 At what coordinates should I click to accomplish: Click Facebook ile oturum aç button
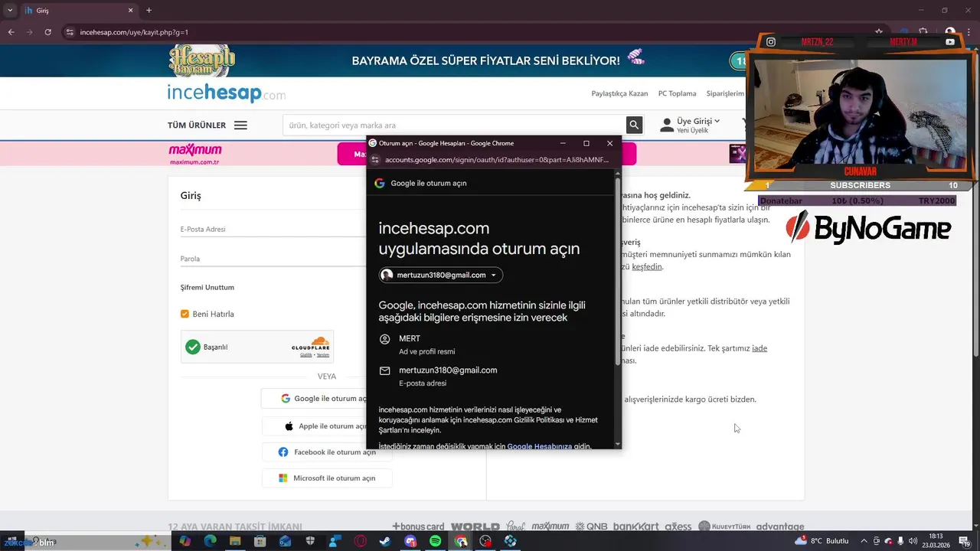pyautogui.click(x=327, y=452)
